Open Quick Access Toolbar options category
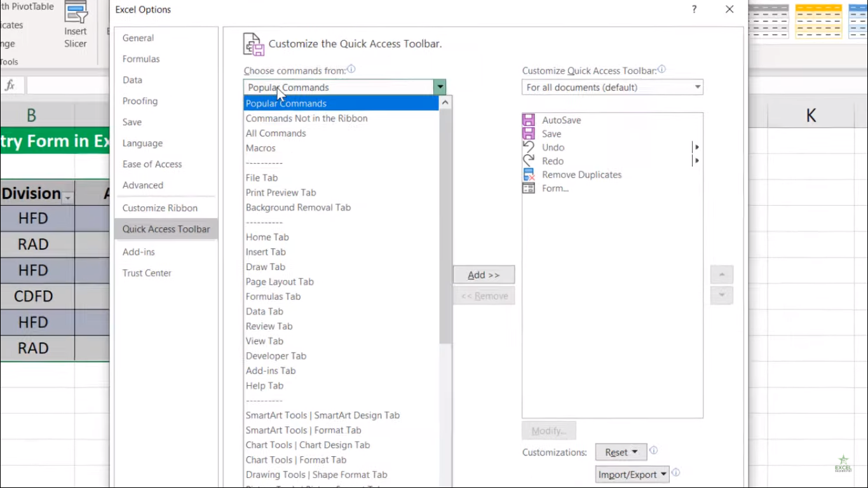The image size is (868, 488). tap(166, 229)
